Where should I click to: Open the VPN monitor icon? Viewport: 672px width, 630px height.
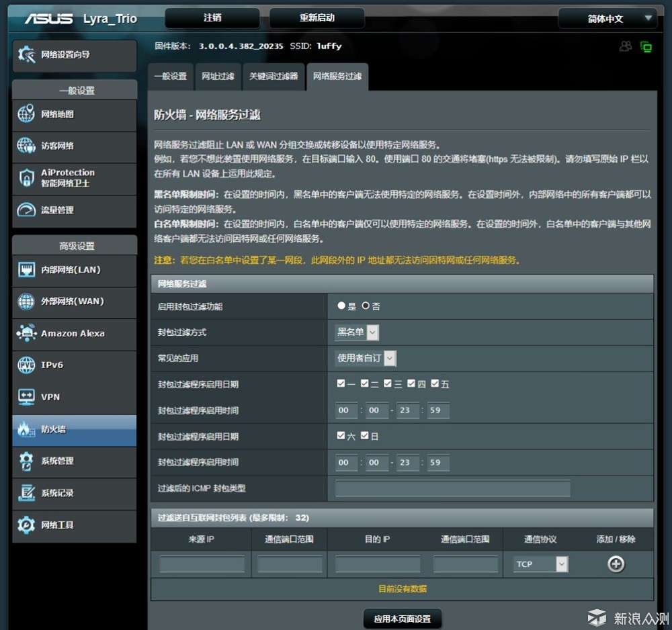click(x=26, y=396)
